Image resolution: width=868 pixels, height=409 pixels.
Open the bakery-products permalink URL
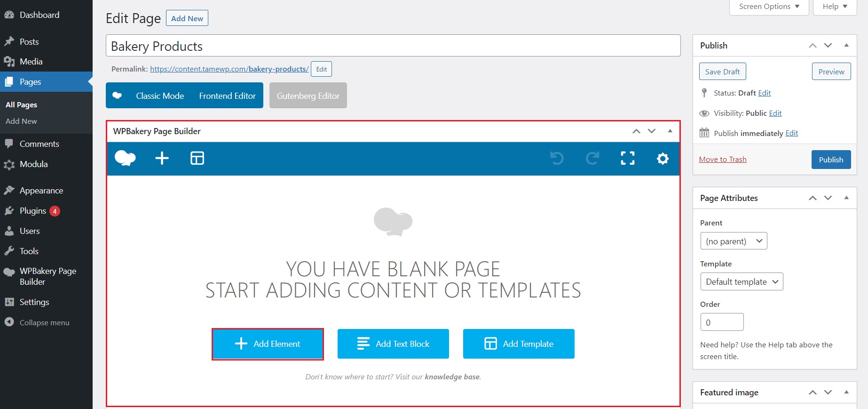coord(229,69)
